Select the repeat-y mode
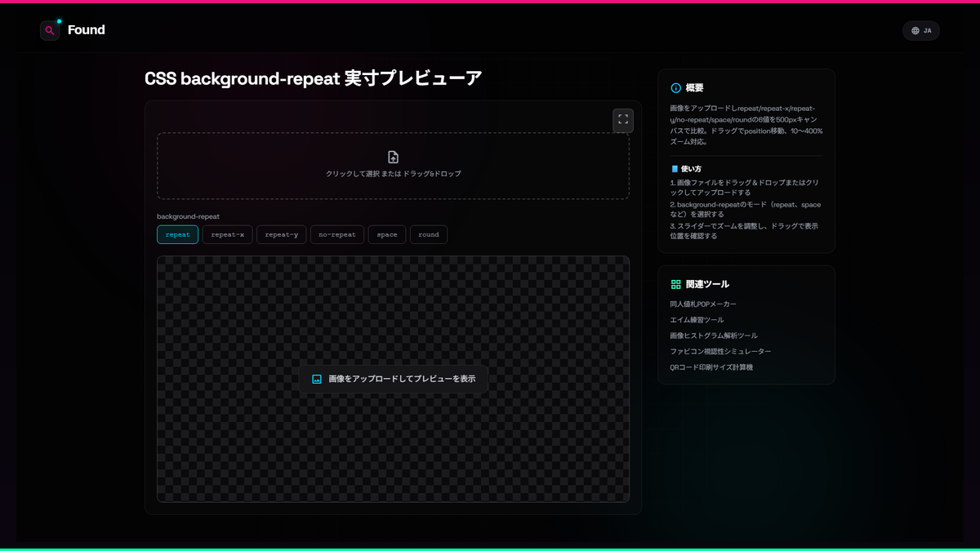This screenshot has height=551, width=980. coord(282,234)
